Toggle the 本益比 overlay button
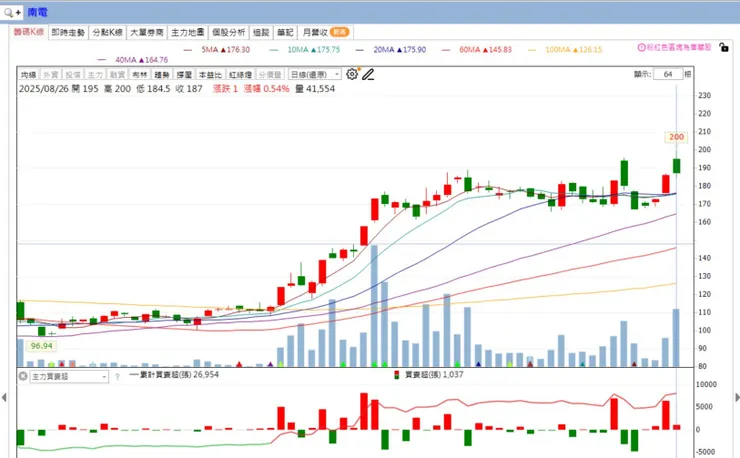Viewport: 740px width, 458px height. pyautogui.click(x=210, y=75)
